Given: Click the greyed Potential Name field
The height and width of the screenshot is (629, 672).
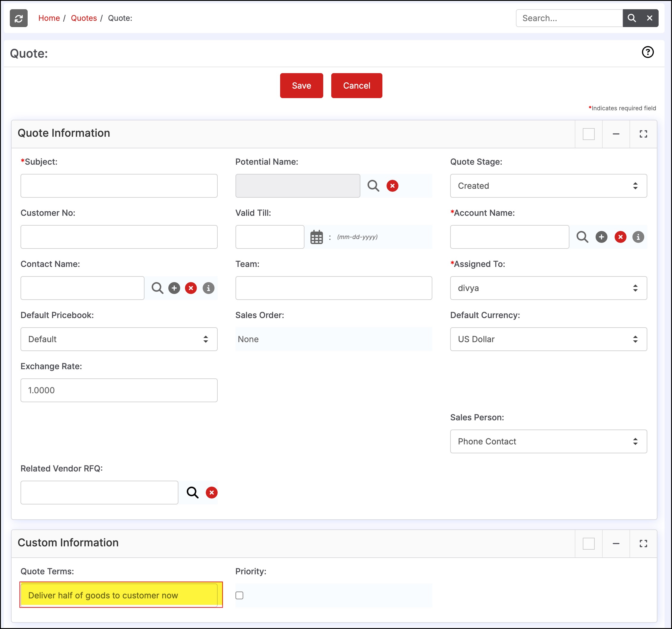Looking at the screenshot, I should [x=297, y=186].
